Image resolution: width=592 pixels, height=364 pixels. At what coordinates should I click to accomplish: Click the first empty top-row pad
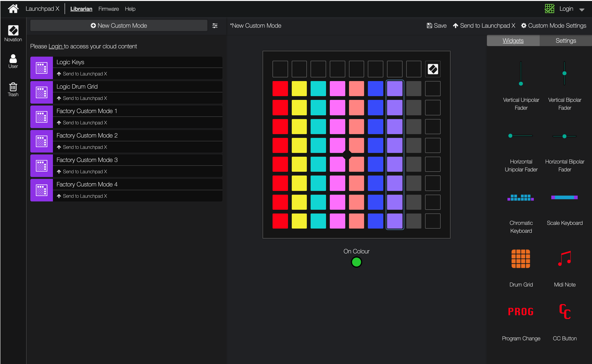tap(280, 69)
